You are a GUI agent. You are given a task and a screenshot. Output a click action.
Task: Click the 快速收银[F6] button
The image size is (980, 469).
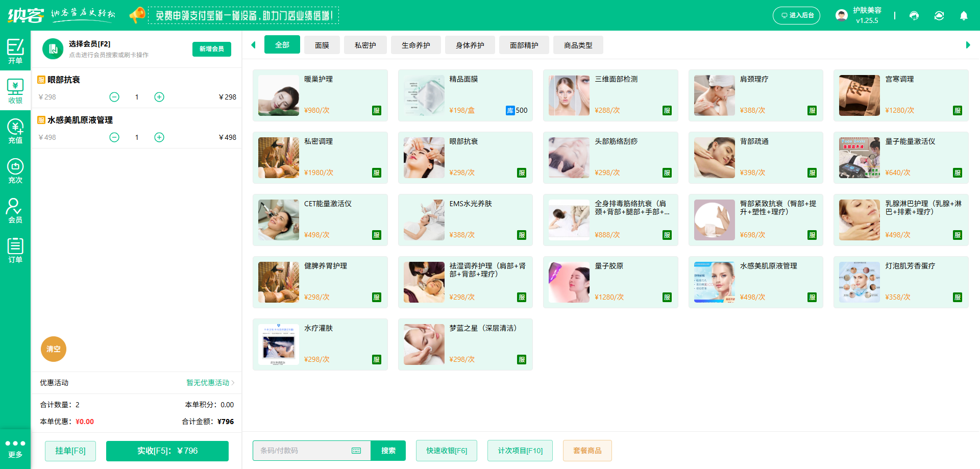tap(447, 451)
